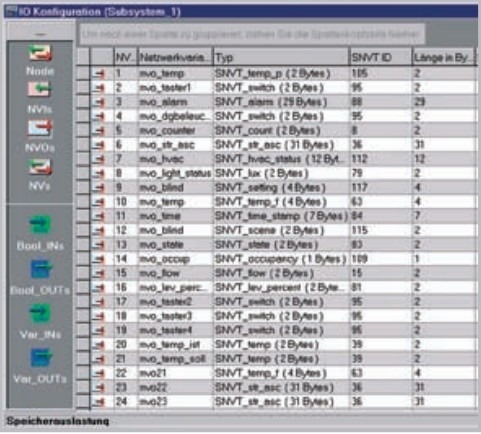Select nvo_str_asc variable name

pos(167,145)
